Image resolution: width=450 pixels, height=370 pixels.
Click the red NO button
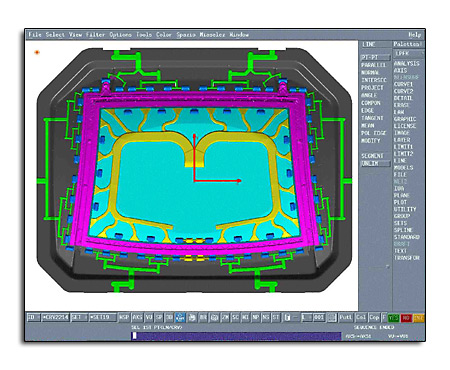(x=406, y=318)
